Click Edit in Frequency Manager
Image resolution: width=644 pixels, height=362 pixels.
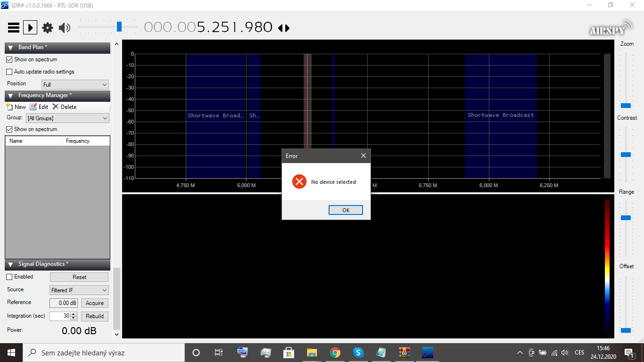[39, 107]
